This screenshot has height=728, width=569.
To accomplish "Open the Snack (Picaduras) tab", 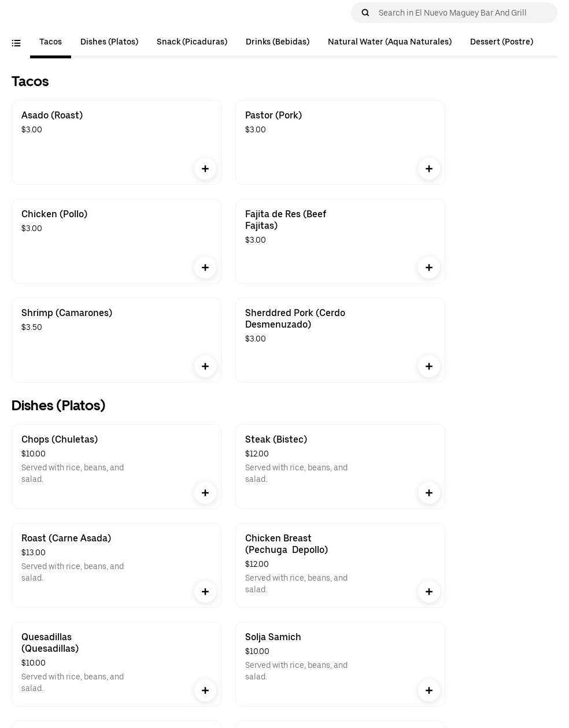I will (192, 42).
